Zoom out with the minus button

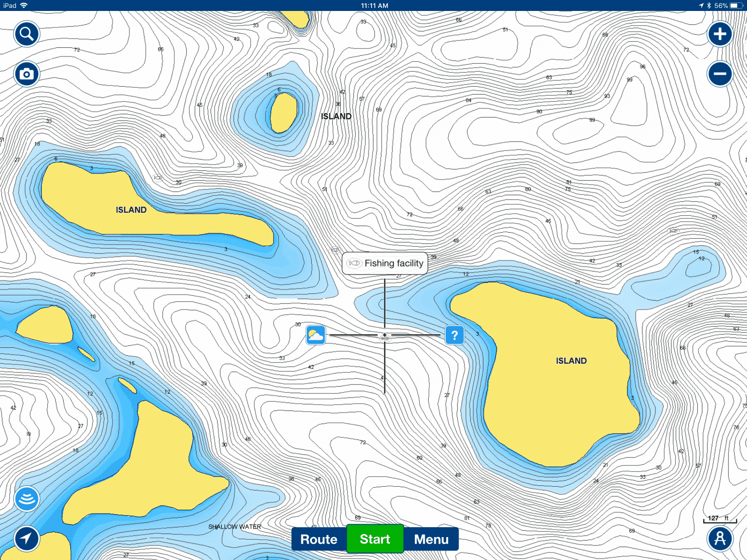[x=720, y=74]
